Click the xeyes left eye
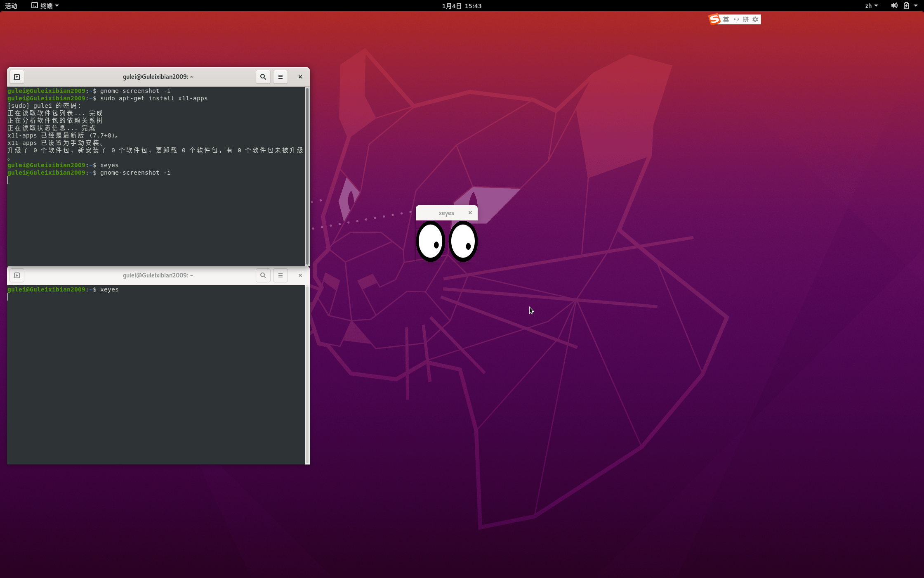 click(x=430, y=242)
